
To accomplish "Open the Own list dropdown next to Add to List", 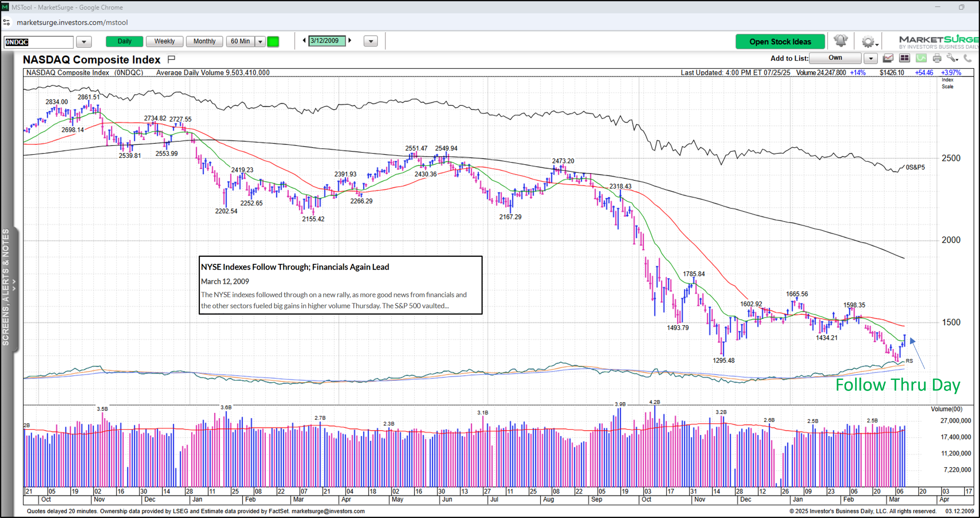I will 871,58.
